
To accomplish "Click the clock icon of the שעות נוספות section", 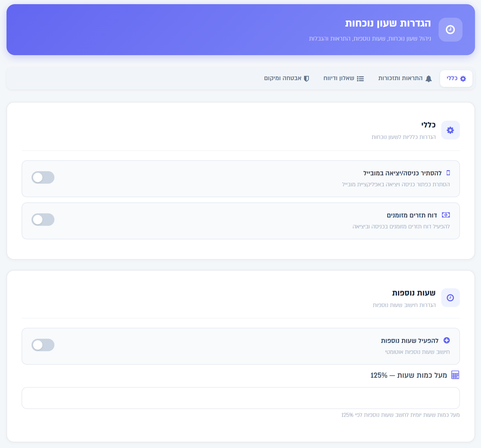I will pos(450,298).
